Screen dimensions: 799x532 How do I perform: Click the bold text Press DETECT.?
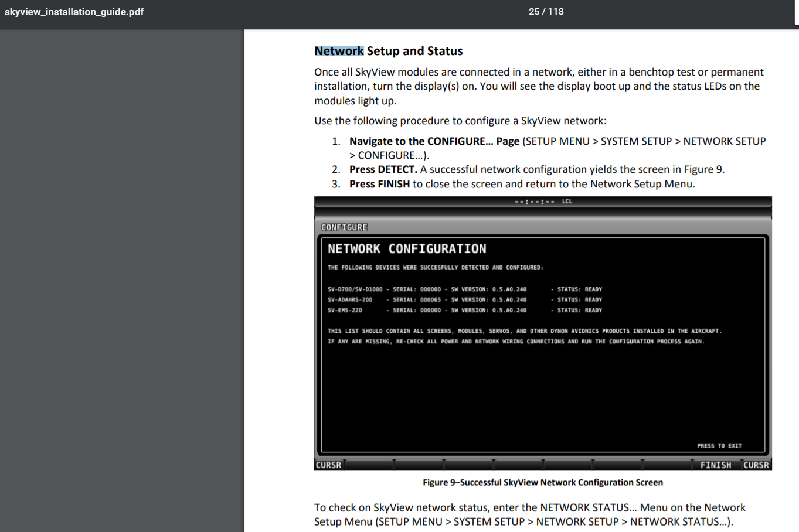383,169
